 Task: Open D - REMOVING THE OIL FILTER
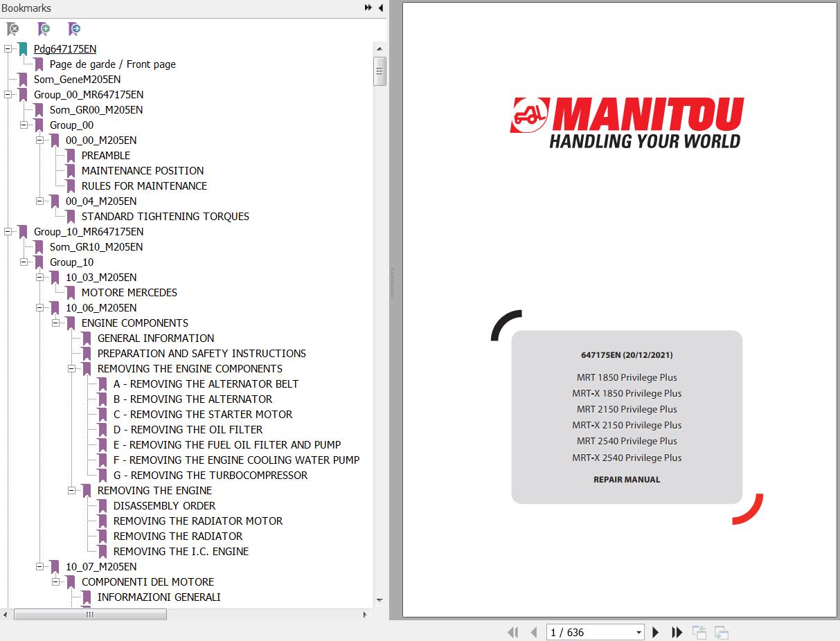[x=188, y=430]
